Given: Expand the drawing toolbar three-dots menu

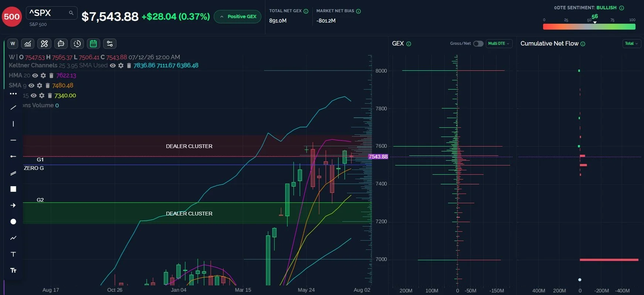Looking at the screenshot, I should (x=13, y=94).
